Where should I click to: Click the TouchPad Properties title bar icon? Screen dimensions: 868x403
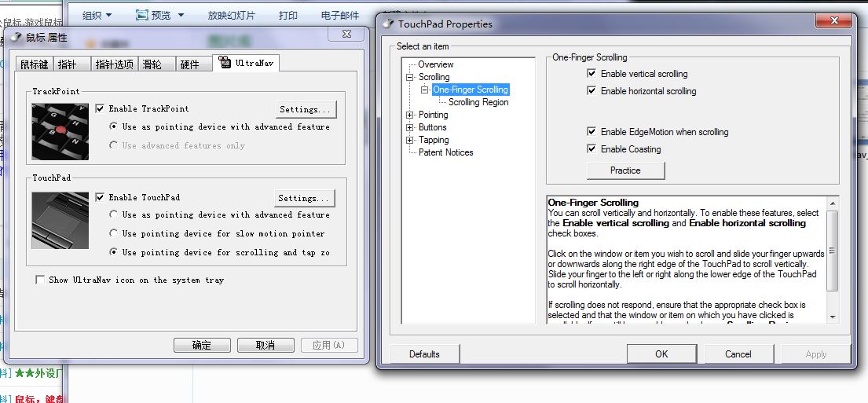pyautogui.click(x=388, y=24)
